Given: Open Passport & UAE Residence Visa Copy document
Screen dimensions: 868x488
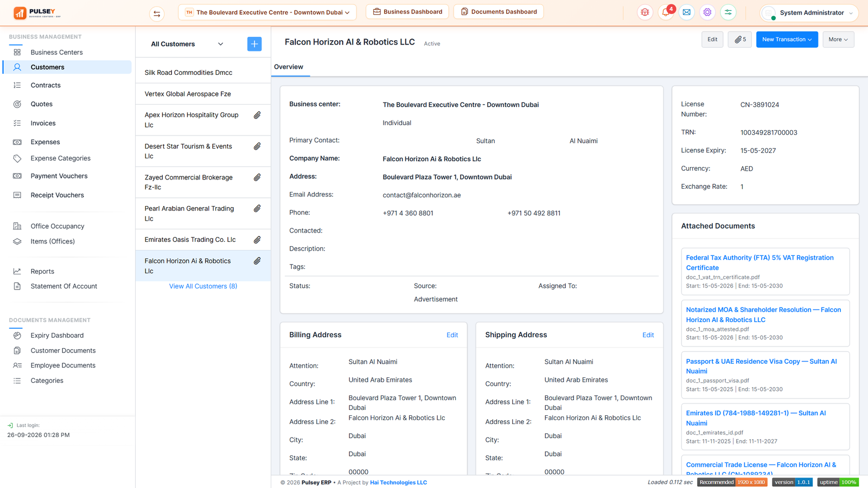Looking at the screenshot, I should pyautogui.click(x=761, y=367).
